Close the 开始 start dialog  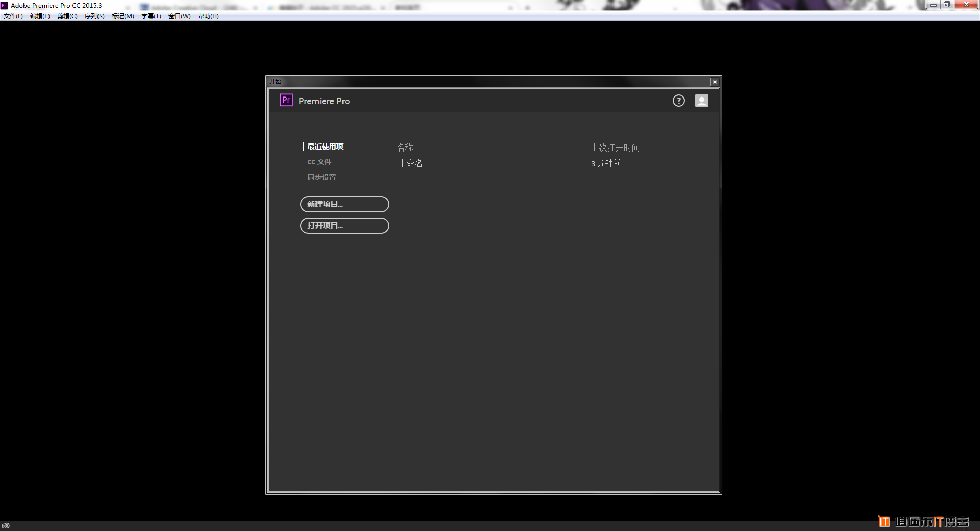pos(715,82)
